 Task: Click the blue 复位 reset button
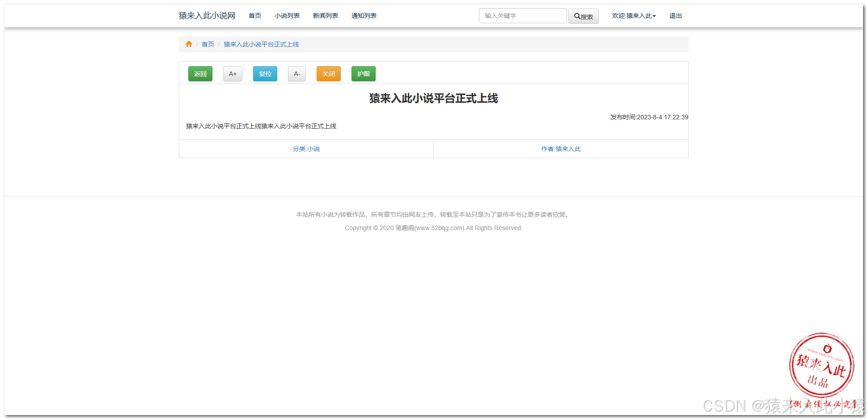click(x=265, y=74)
